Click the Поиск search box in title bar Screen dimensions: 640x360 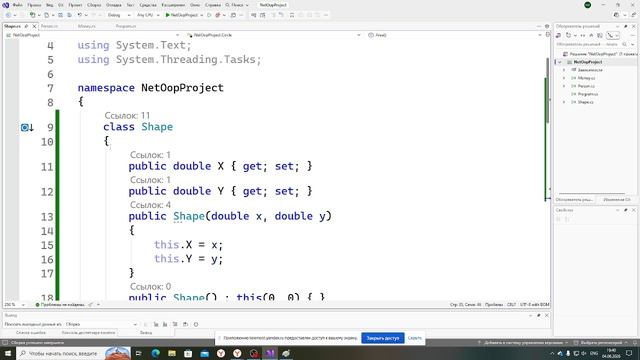tap(237, 5)
